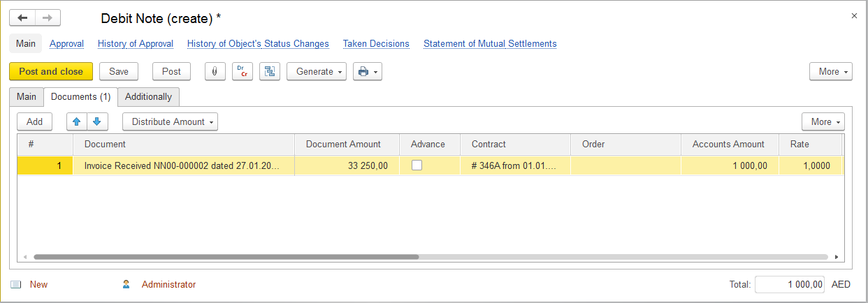This screenshot has width=868, height=303.
Task: Open the top-right More menu
Action: (x=830, y=71)
